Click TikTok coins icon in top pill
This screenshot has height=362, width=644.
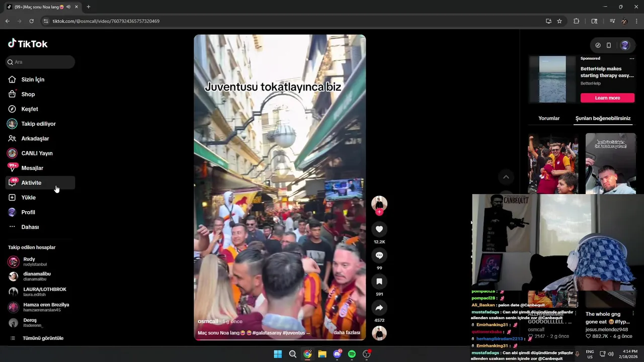598,45
